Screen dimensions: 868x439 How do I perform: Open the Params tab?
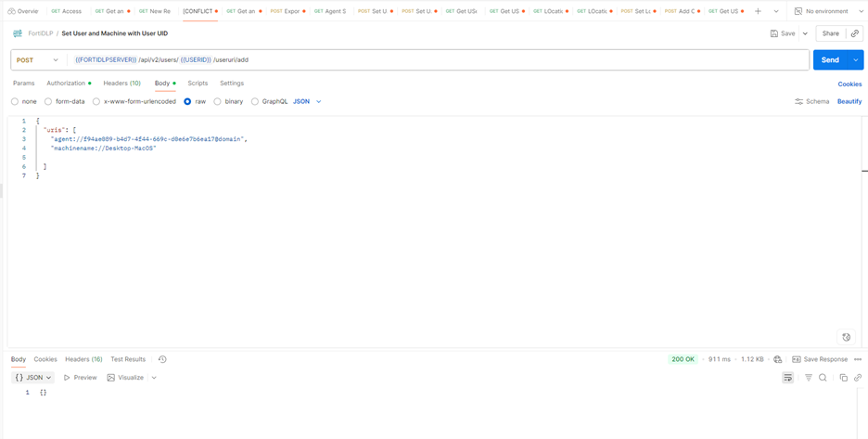click(24, 84)
